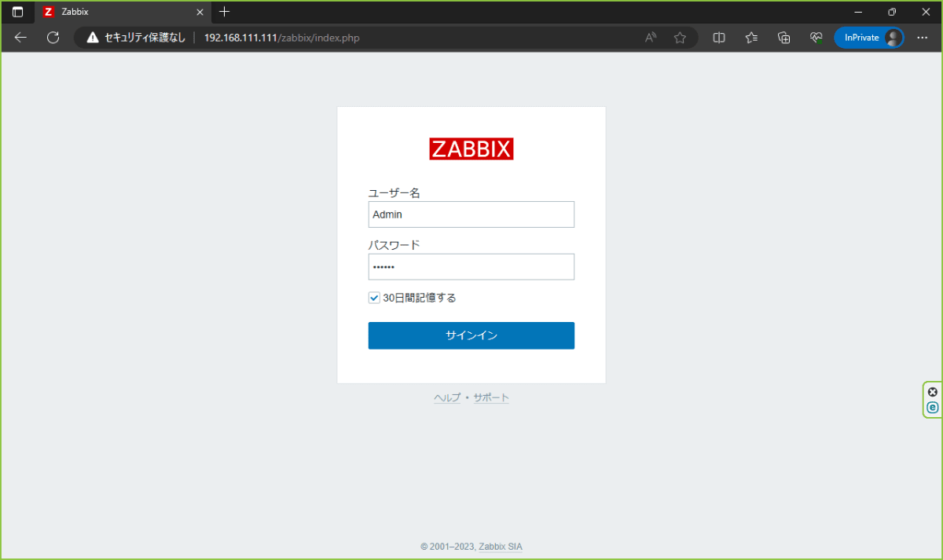Click the InPrivate profile badge

point(869,37)
